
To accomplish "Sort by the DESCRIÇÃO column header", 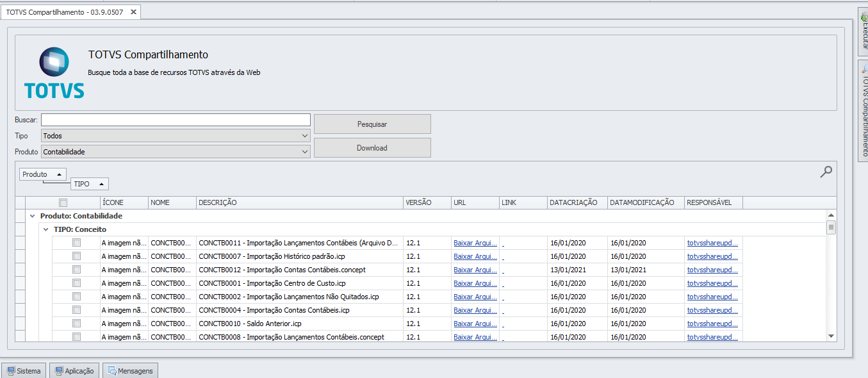I will pyautogui.click(x=300, y=202).
